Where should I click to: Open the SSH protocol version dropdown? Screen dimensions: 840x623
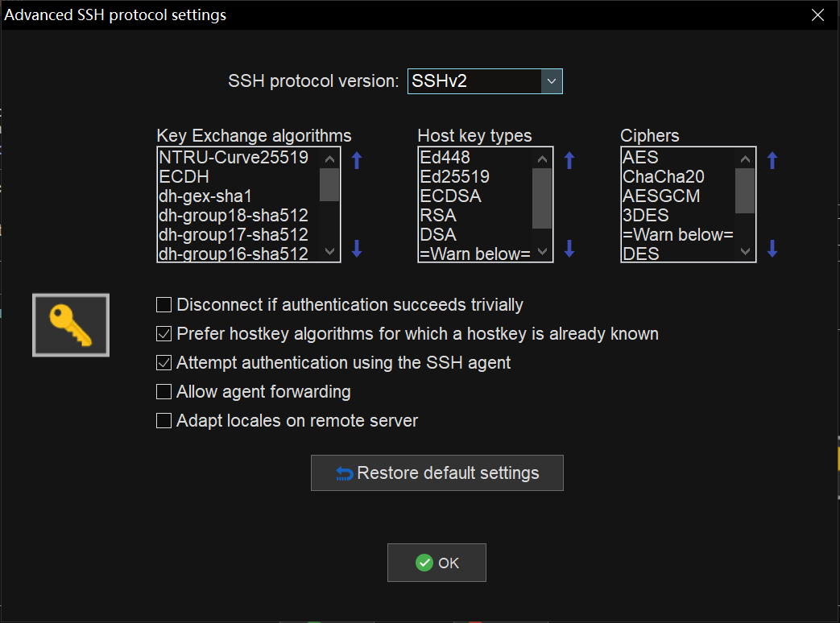(x=552, y=81)
